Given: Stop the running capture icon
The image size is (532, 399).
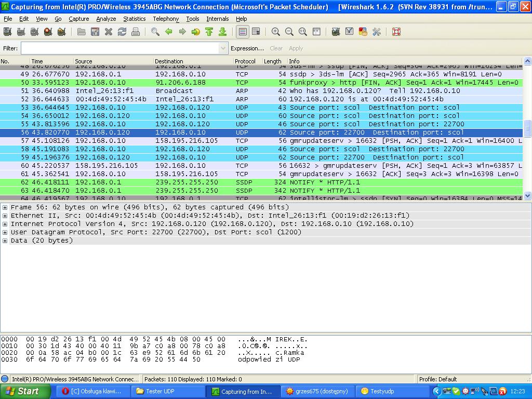Looking at the screenshot, I should click(48, 32).
